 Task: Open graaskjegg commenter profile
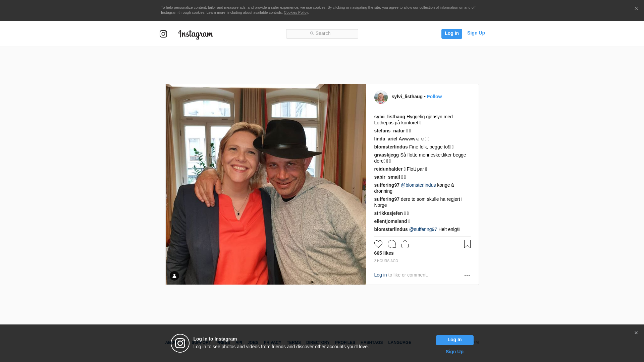coord(386,155)
